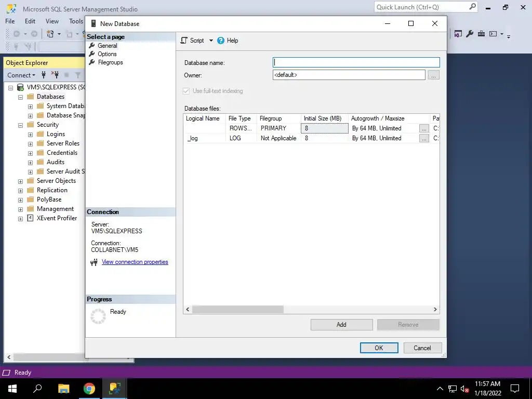Open the Edit menu
This screenshot has width=532, height=399.
[x=30, y=21]
